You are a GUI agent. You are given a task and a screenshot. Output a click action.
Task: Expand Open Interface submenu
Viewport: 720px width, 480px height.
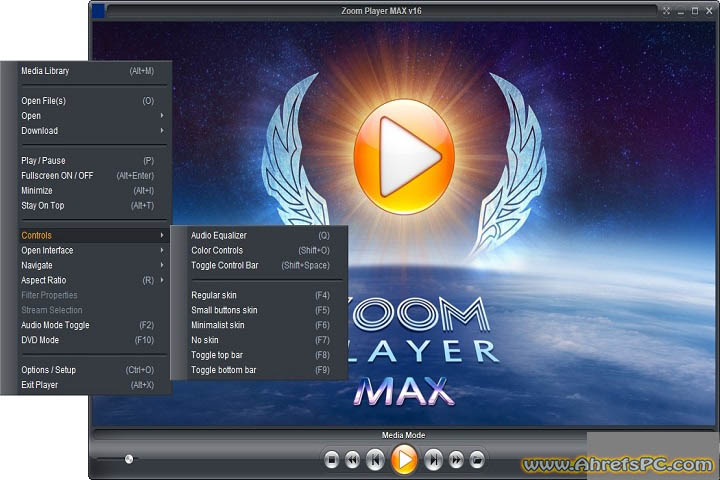[94, 250]
